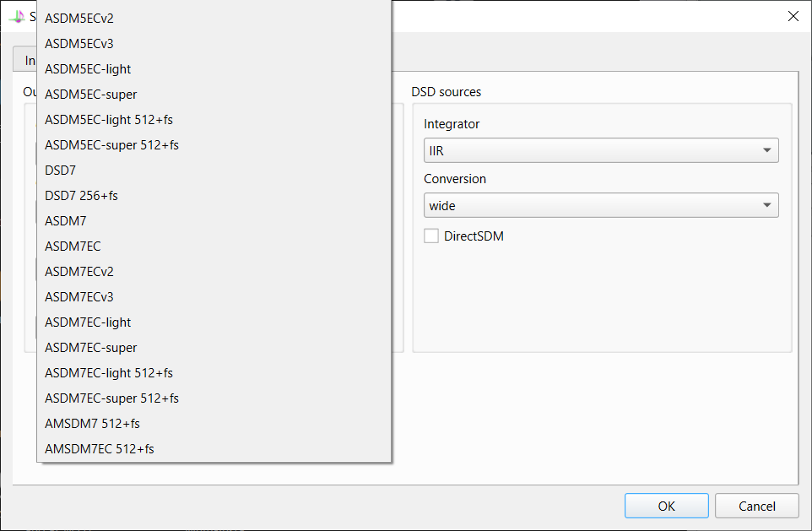Pick ASDM5EC-light in the list
The image size is (812, 531).
pos(88,69)
